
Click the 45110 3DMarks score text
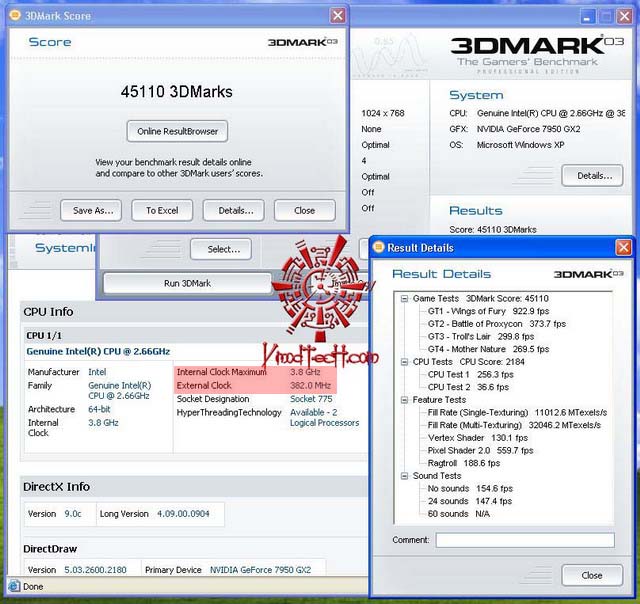click(176, 92)
